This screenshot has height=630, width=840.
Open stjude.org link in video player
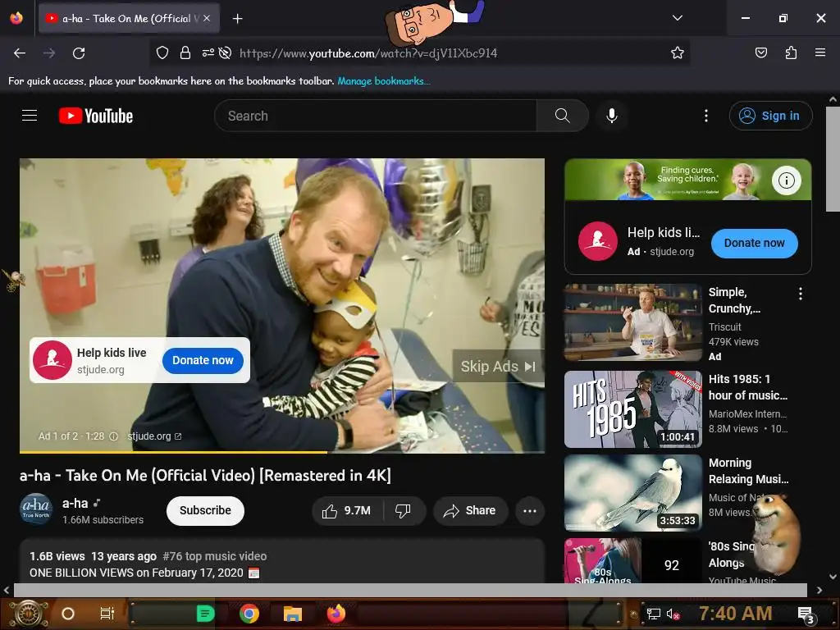point(154,436)
